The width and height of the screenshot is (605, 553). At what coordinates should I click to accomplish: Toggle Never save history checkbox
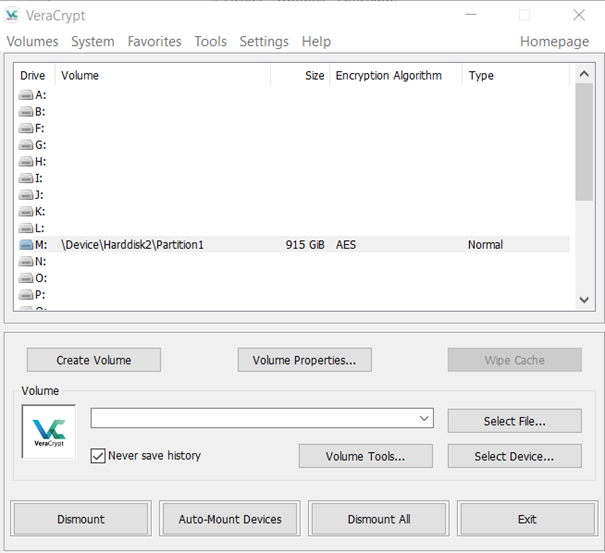click(98, 456)
